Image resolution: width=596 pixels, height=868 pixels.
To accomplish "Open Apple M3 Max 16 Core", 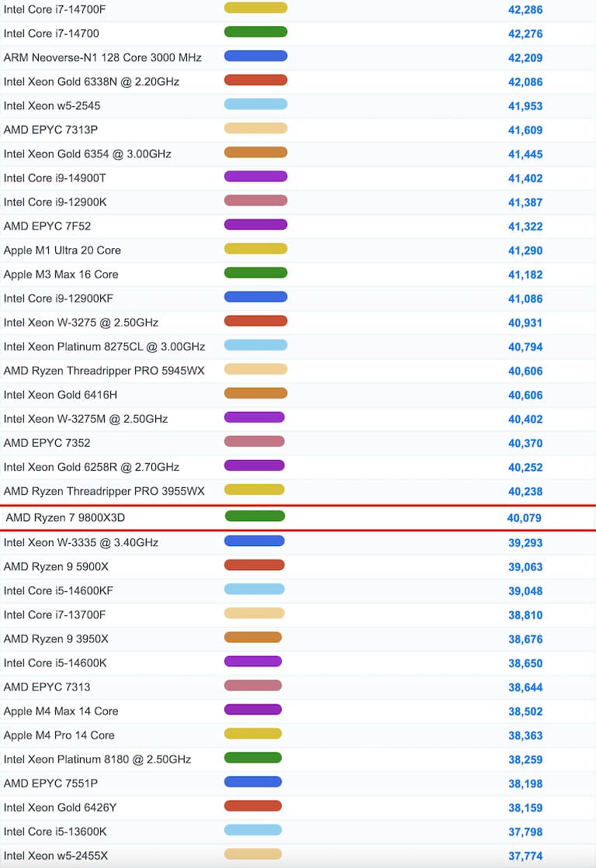I will [61, 275].
